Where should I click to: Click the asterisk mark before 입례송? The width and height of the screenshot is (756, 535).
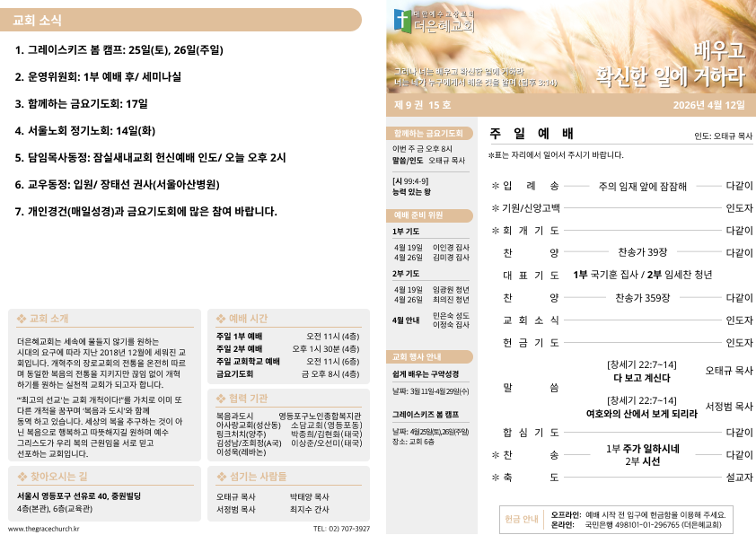coord(494,187)
